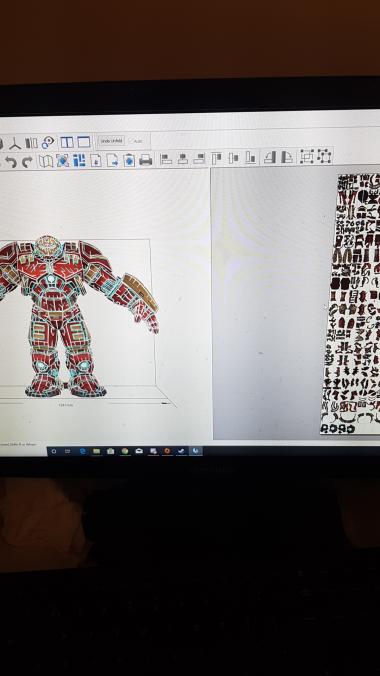This screenshot has width=380, height=676.
Task: Click the redo arrow icon
Action: 27,161
